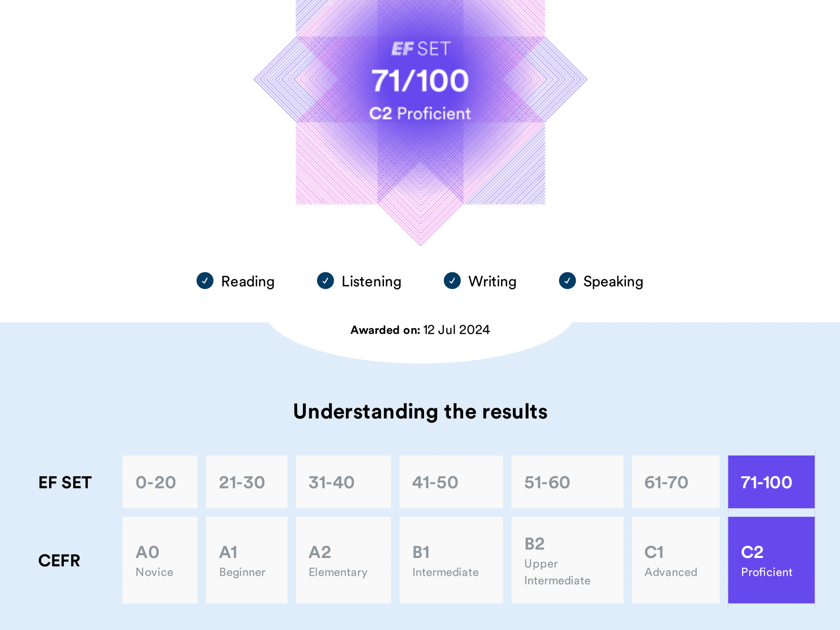Click the Listening checkmark icon
The width and height of the screenshot is (840, 630).
pyautogui.click(x=325, y=281)
